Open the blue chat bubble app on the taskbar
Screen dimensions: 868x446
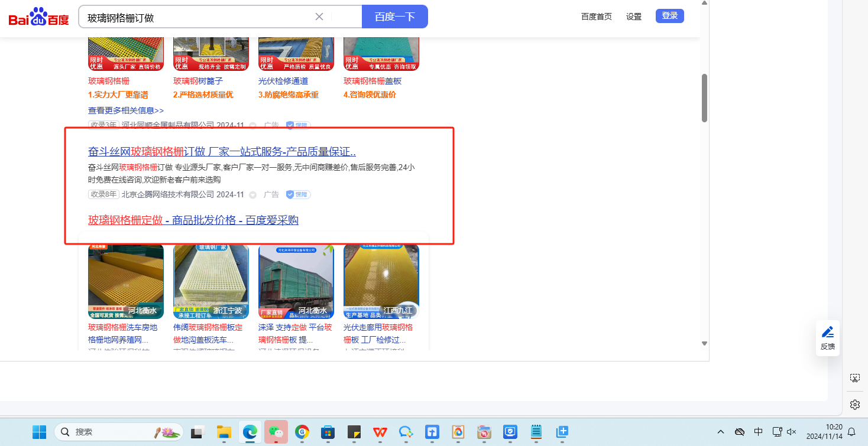(x=406, y=432)
